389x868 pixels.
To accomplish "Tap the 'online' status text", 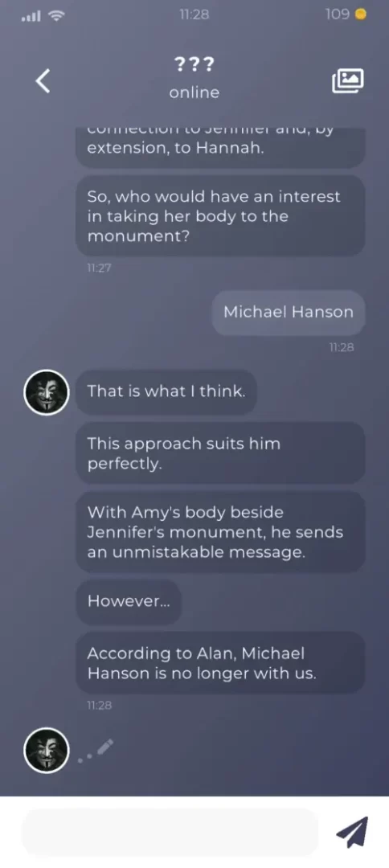I will (x=194, y=92).
